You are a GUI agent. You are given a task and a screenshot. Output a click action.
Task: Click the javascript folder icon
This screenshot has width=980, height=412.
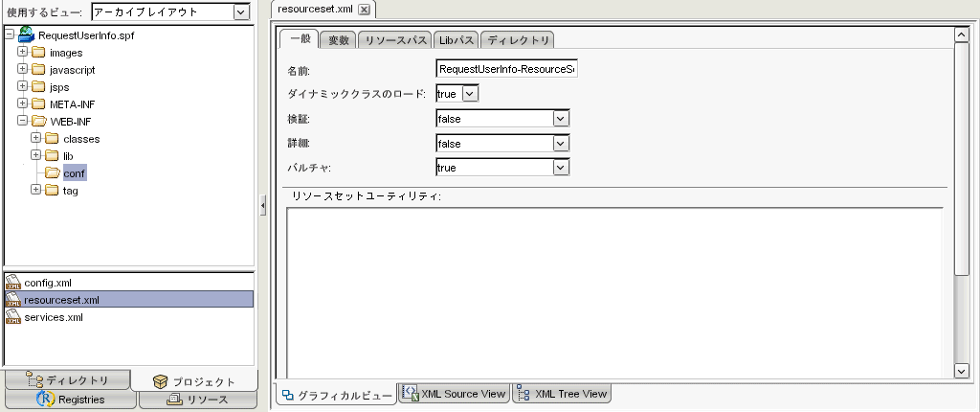coord(38,70)
